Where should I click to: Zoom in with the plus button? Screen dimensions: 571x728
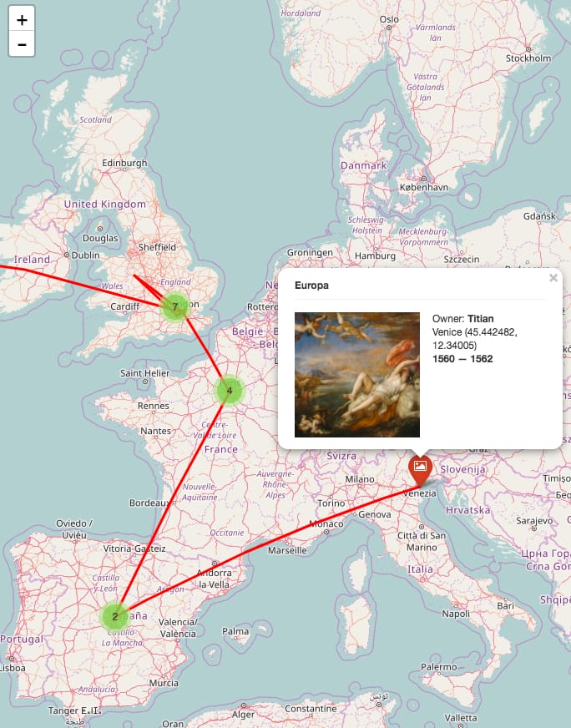pos(22,19)
